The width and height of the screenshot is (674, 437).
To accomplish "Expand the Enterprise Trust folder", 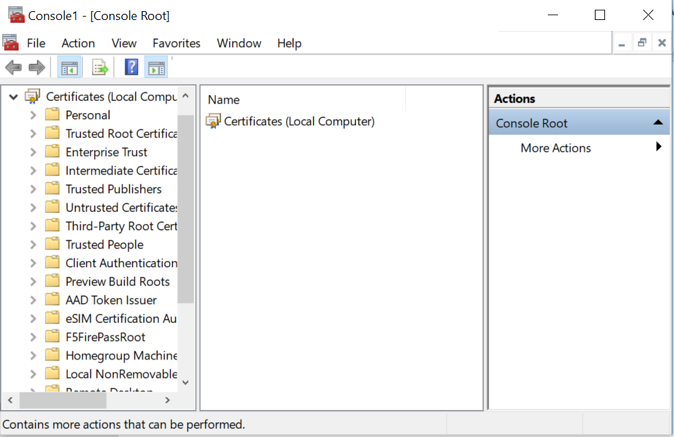I will 33,152.
